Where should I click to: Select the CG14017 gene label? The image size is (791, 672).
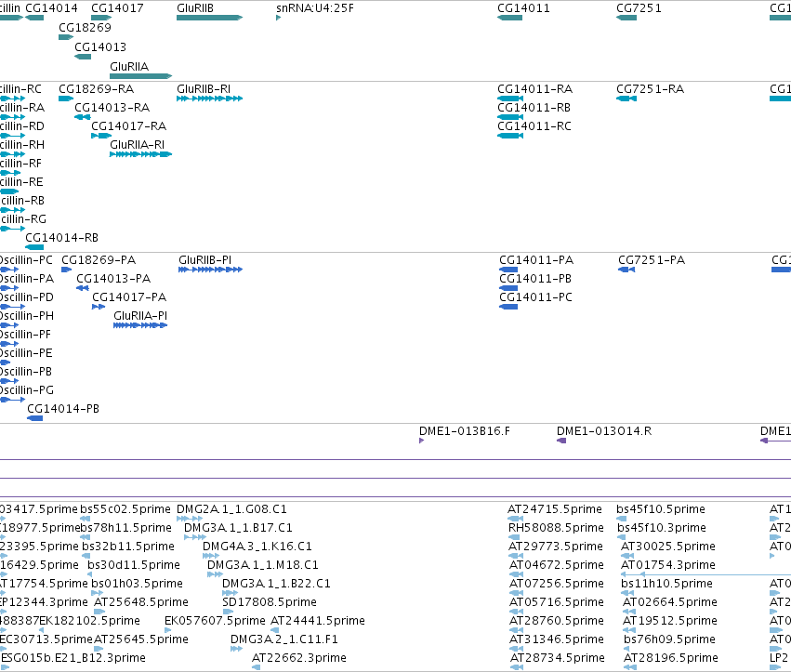click(x=117, y=8)
